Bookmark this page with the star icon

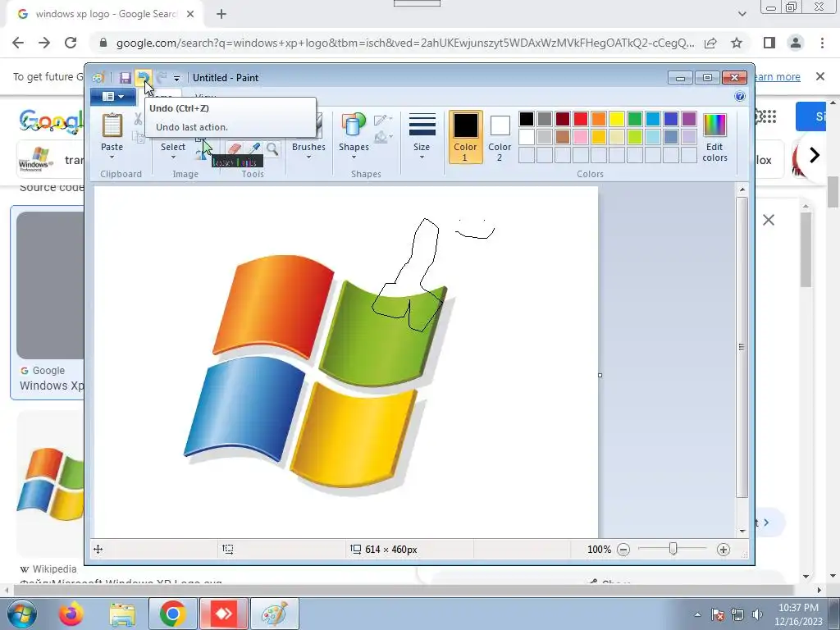737,43
